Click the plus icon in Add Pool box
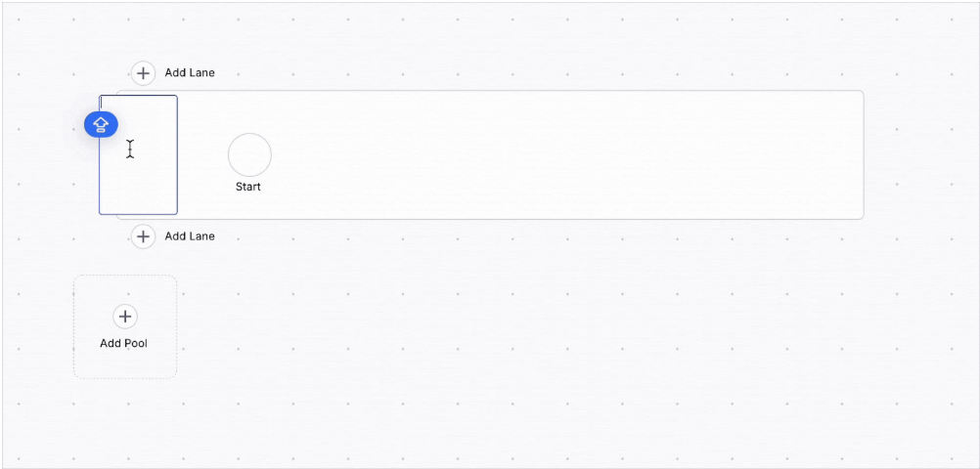Viewport: 980px width, 469px height. (125, 317)
